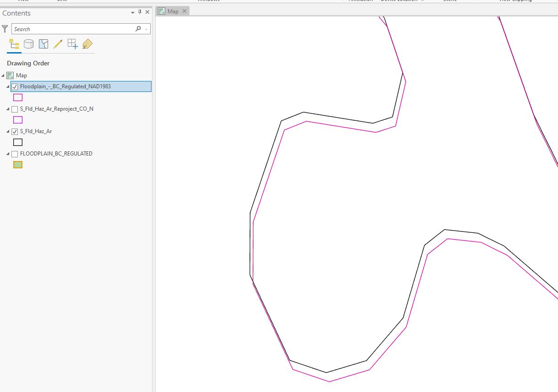Open List By Labeling tag icon
Viewport: 558px width, 392px height.
(x=87, y=44)
